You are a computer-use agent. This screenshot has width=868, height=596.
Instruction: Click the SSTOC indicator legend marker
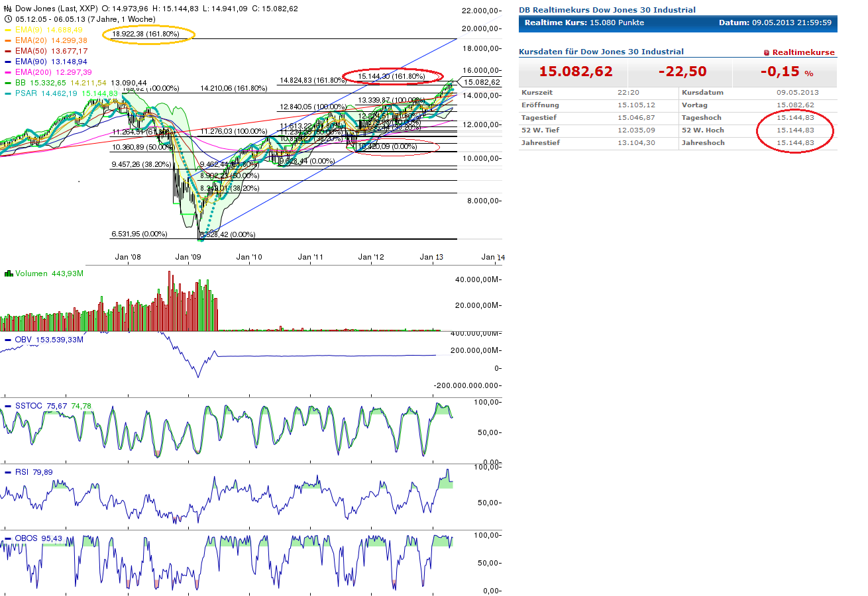(x=9, y=406)
